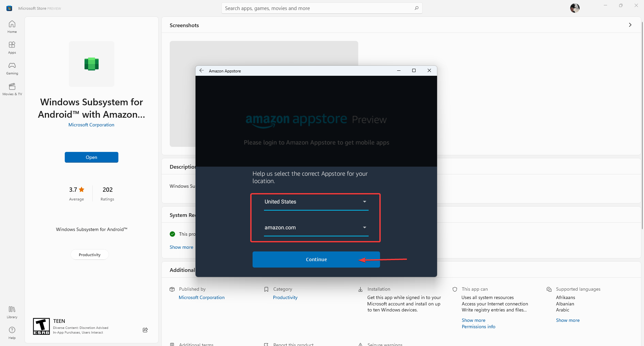This screenshot has width=644, height=346.
Task: Open the Productivity link under Category
Action: [x=285, y=297]
